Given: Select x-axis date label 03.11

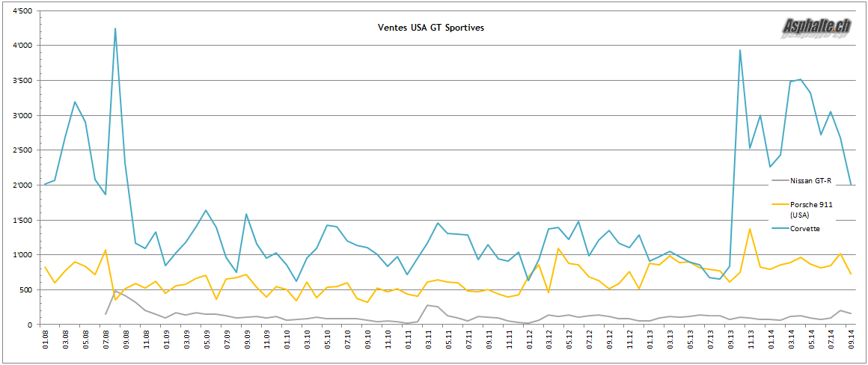Looking at the screenshot, I should (x=429, y=339).
